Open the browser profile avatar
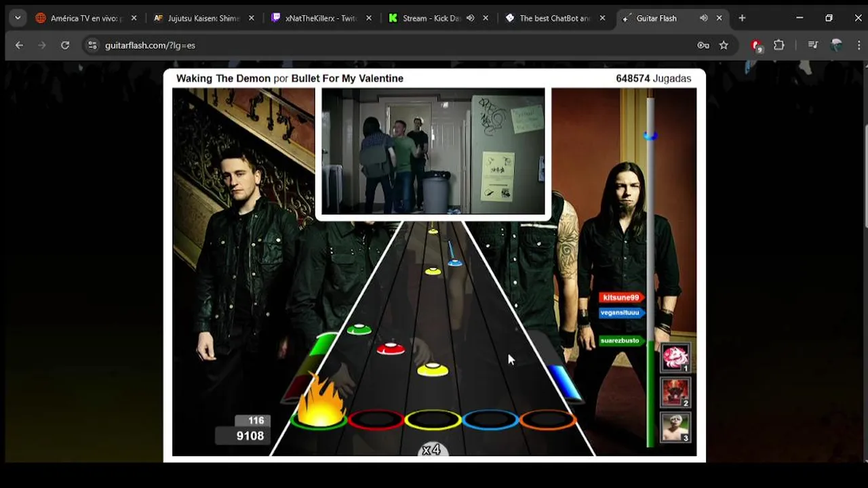Viewport: 868px width, 488px height. coord(836,45)
